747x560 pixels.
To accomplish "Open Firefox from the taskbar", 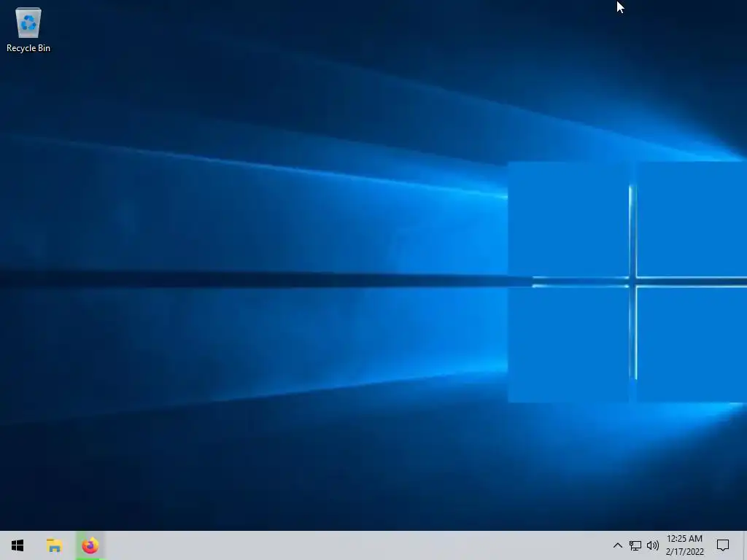I will [90, 545].
